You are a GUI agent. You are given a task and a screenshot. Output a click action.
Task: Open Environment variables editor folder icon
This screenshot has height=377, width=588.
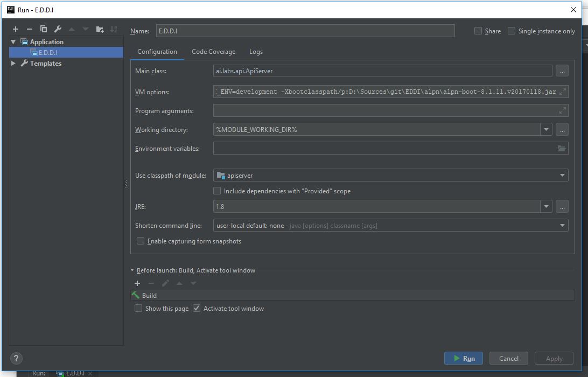coord(562,149)
